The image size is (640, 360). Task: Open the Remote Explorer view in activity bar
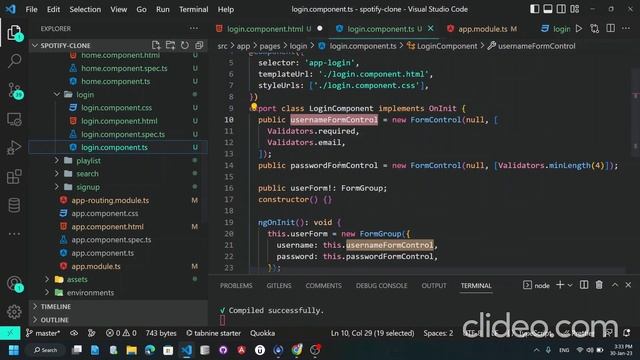click(x=14, y=119)
